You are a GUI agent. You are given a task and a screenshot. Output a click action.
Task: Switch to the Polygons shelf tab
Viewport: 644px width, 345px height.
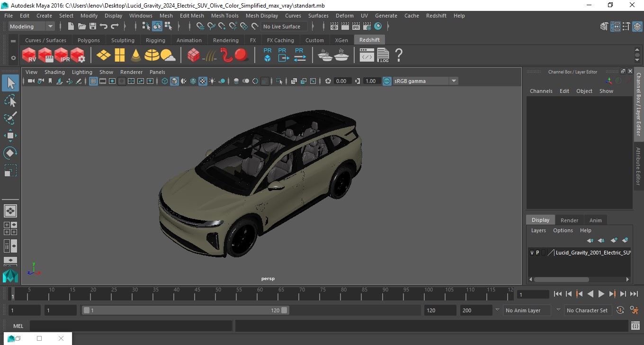pos(89,40)
